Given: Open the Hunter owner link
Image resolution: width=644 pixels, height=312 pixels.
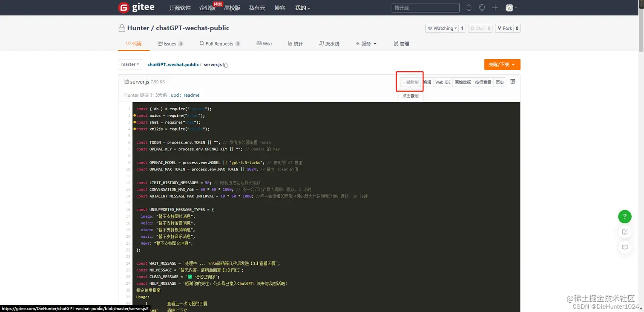Looking at the screenshot, I should [138, 28].
